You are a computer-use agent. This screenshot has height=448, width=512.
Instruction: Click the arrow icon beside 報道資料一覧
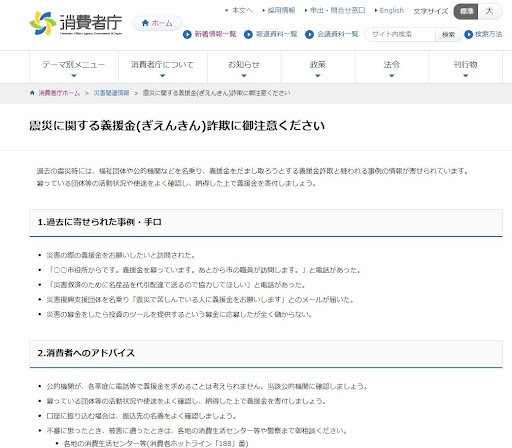(x=248, y=34)
